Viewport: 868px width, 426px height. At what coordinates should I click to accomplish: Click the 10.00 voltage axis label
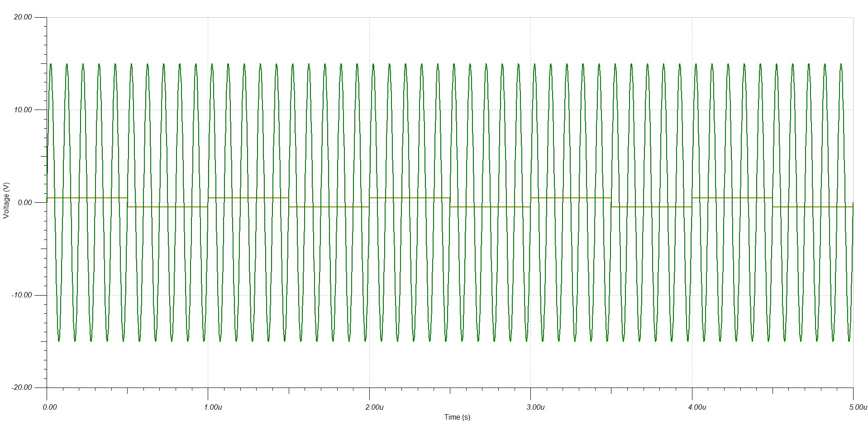coord(23,110)
